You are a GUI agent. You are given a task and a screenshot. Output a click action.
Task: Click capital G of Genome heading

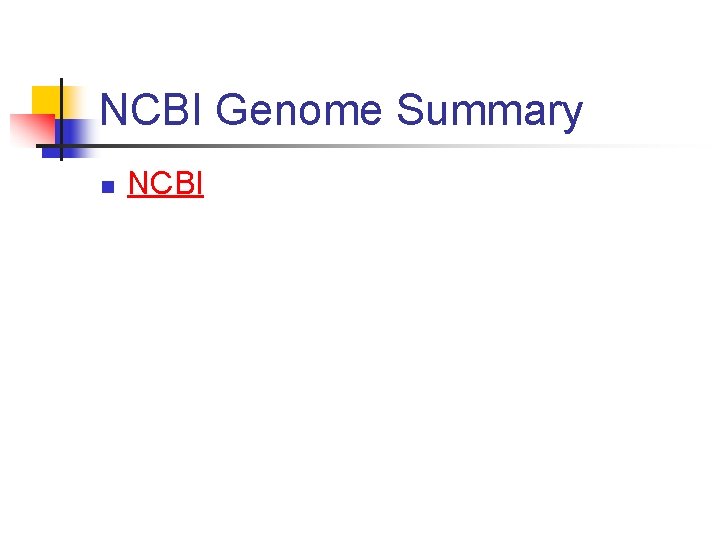coord(232,110)
